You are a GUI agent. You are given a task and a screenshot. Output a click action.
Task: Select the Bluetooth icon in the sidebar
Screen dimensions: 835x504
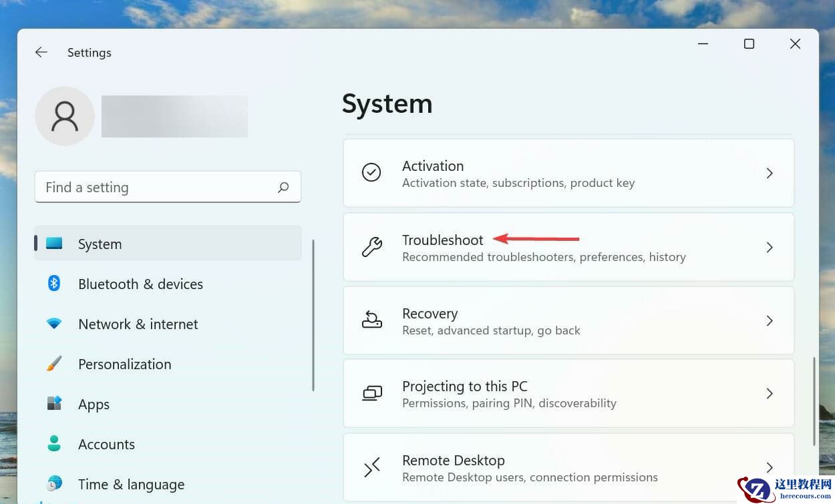(54, 284)
